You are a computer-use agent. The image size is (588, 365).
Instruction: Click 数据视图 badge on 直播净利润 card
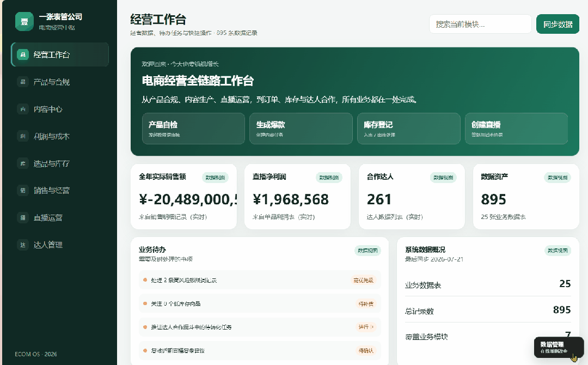pyautogui.click(x=329, y=178)
